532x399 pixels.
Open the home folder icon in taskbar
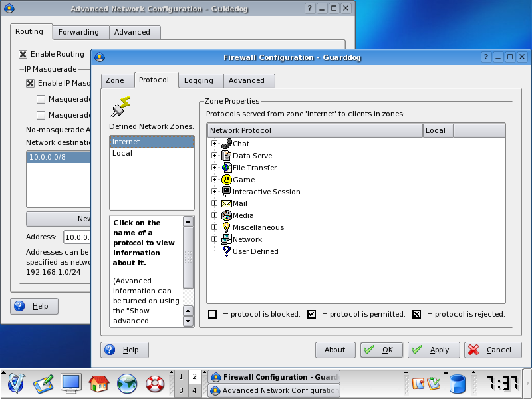pos(98,383)
